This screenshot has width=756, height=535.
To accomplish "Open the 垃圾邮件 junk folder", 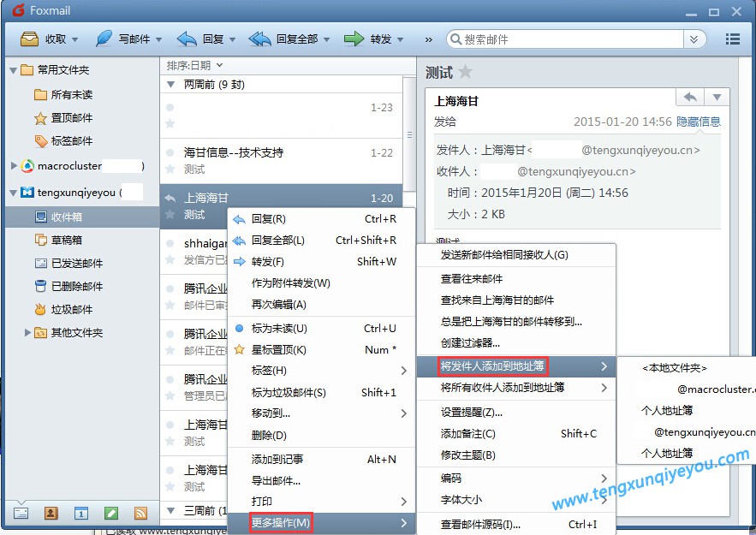I will (x=63, y=309).
